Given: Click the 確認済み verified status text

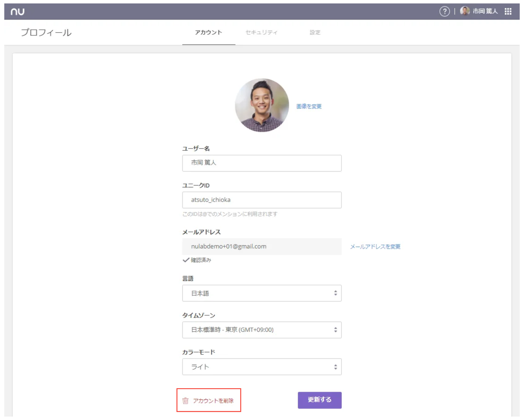Looking at the screenshot, I should pos(201,260).
